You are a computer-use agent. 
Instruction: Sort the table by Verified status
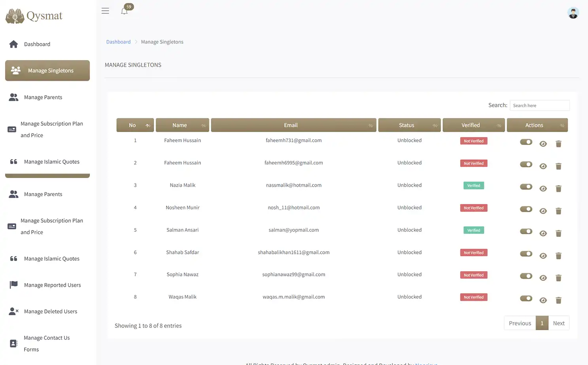click(473, 125)
